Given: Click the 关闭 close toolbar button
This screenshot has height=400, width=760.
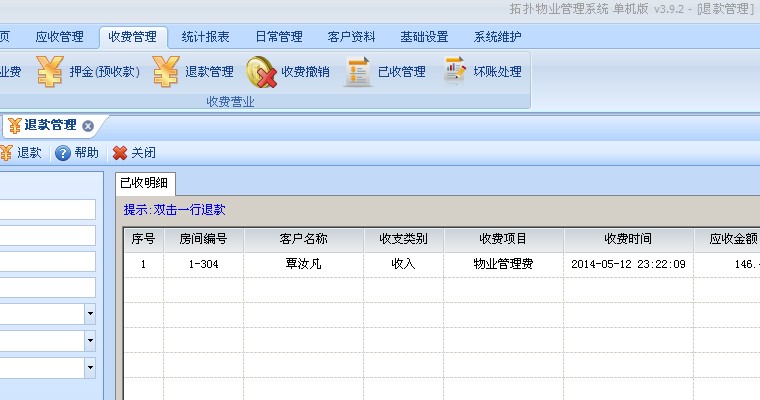Looking at the screenshot, I should tap(134, 153).
